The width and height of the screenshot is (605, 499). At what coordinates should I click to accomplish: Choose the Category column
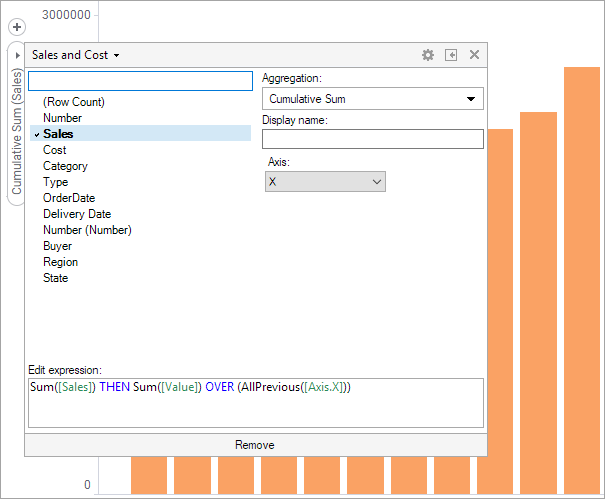[x=65, y=166]
